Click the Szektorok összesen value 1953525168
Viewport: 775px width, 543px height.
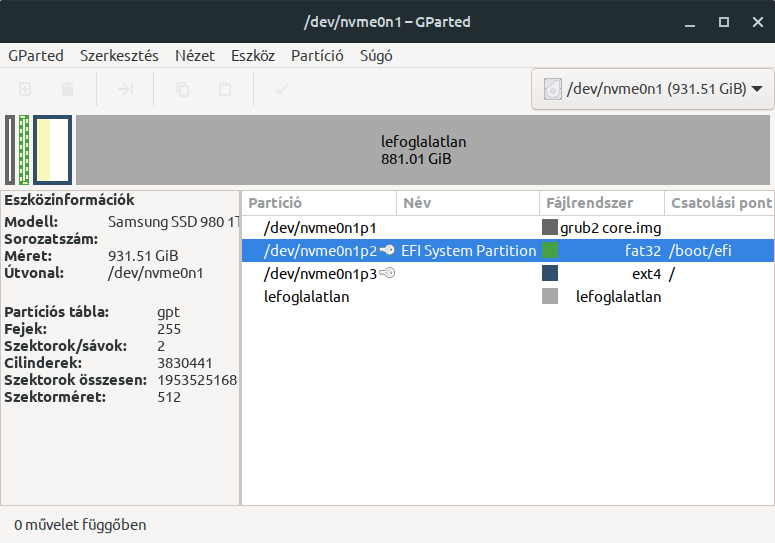(x=197, y=380)
